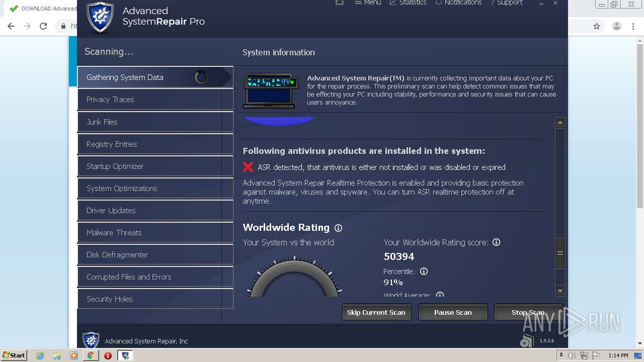This screenshot has width=644, height=362.
Task: Bookmark this page with the star icon
Action: pos(597,26)
